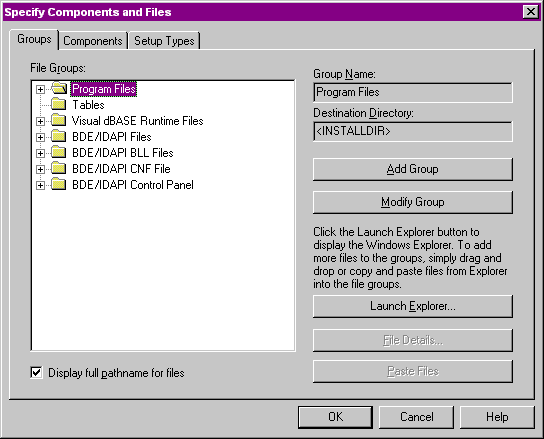Click the BDE/IDAPI CNF File folder icon
The width and height of the screenshot is (544, 439).
click(x=59, y=168)
